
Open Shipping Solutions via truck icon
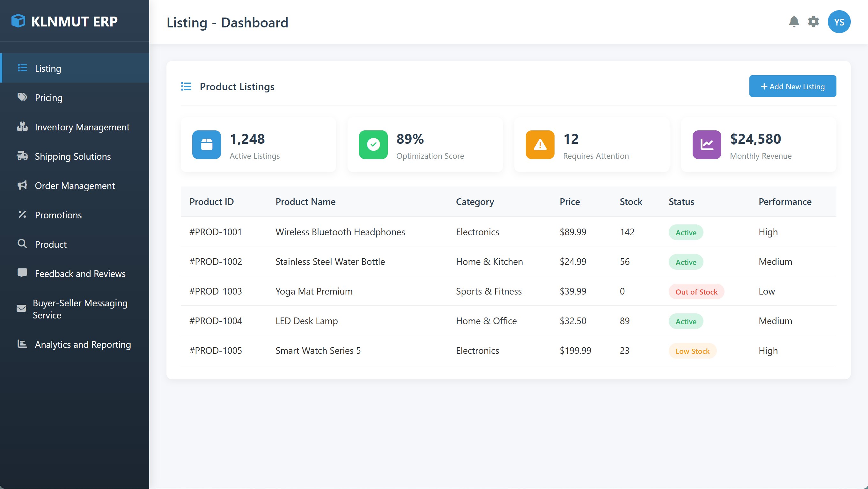[x=22, y=156]
